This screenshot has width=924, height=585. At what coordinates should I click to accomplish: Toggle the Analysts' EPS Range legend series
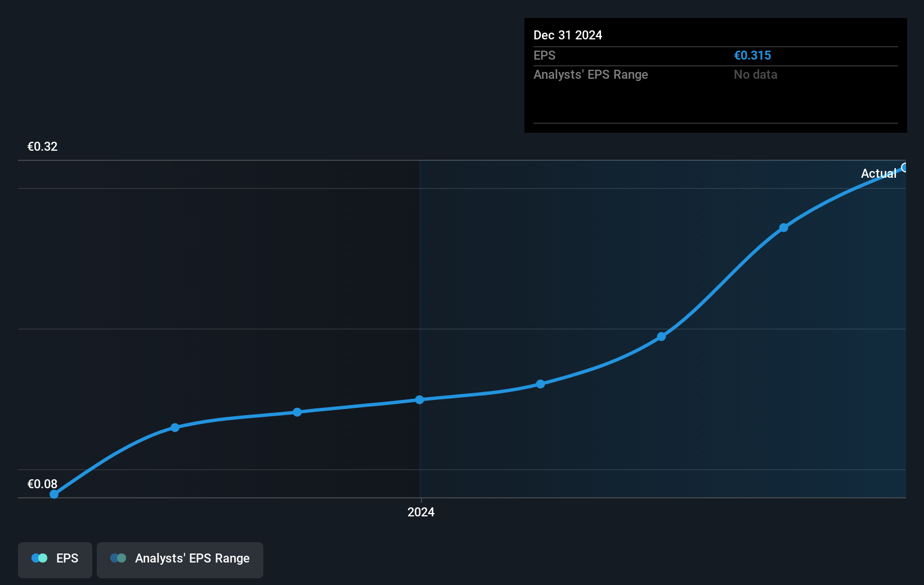coord(180,560)
